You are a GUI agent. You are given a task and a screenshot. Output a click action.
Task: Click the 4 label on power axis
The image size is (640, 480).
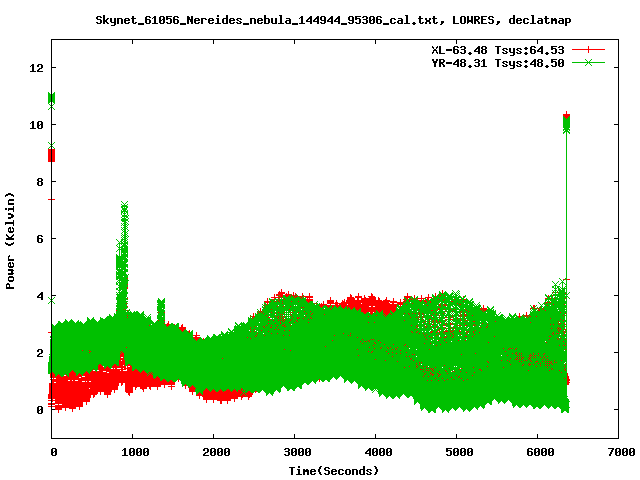coord(40,296)
